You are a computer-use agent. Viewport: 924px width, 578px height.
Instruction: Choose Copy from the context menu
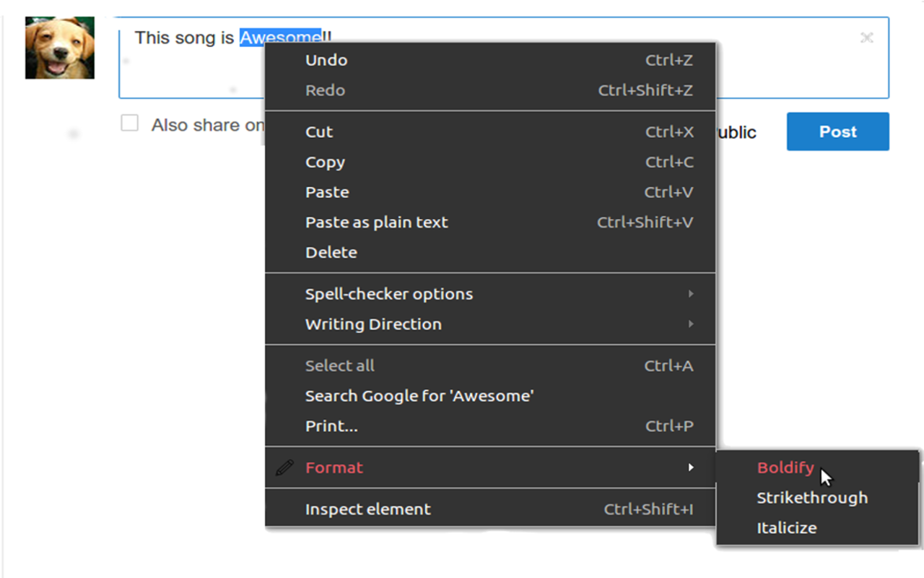[x=325, y=163]
